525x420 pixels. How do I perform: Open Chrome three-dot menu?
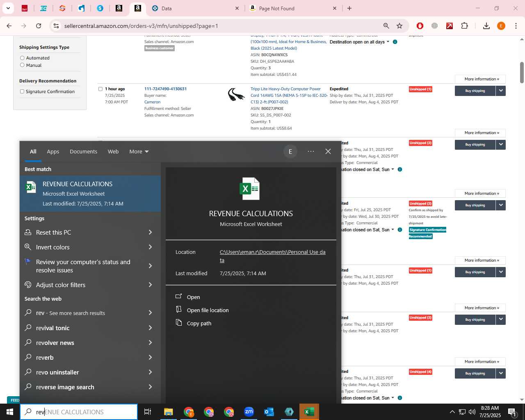point(516,26)
